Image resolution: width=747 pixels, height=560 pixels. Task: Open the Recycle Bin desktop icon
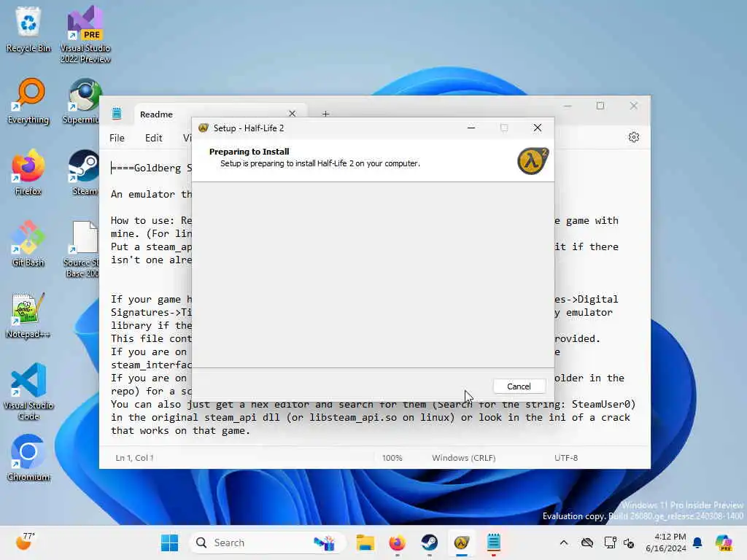click(28, 29)
